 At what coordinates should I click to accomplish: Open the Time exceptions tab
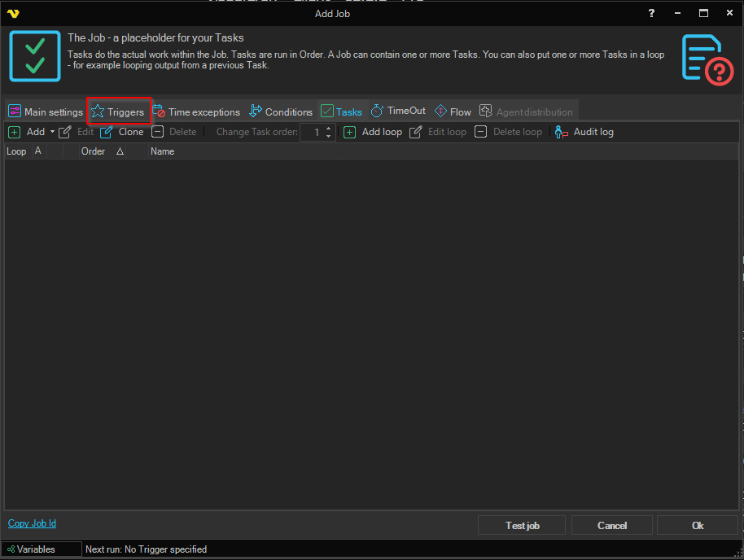click(196, 112)
